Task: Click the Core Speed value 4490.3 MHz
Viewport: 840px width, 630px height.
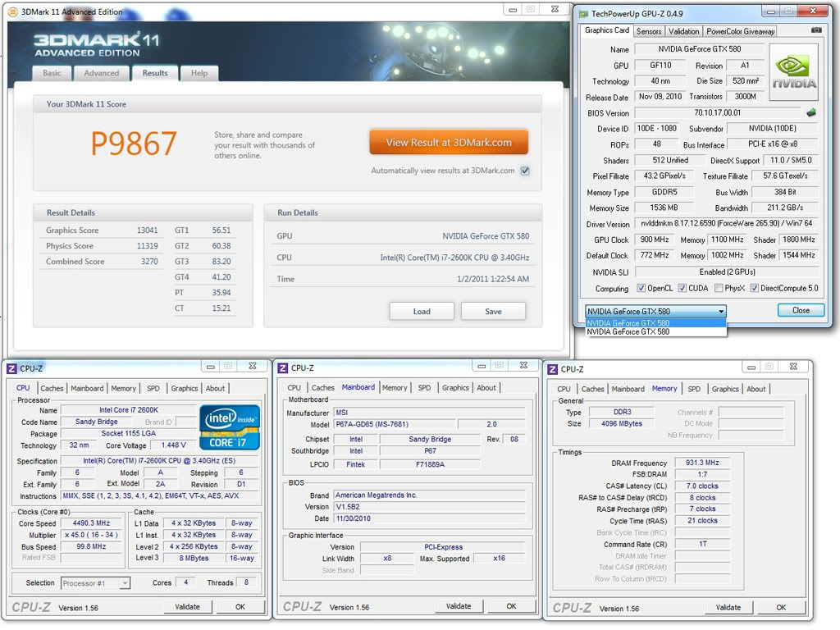Action: coord(91,523)
